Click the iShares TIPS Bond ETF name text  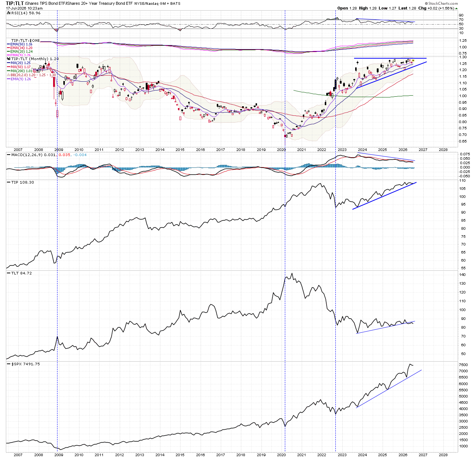tap(45, 4)
